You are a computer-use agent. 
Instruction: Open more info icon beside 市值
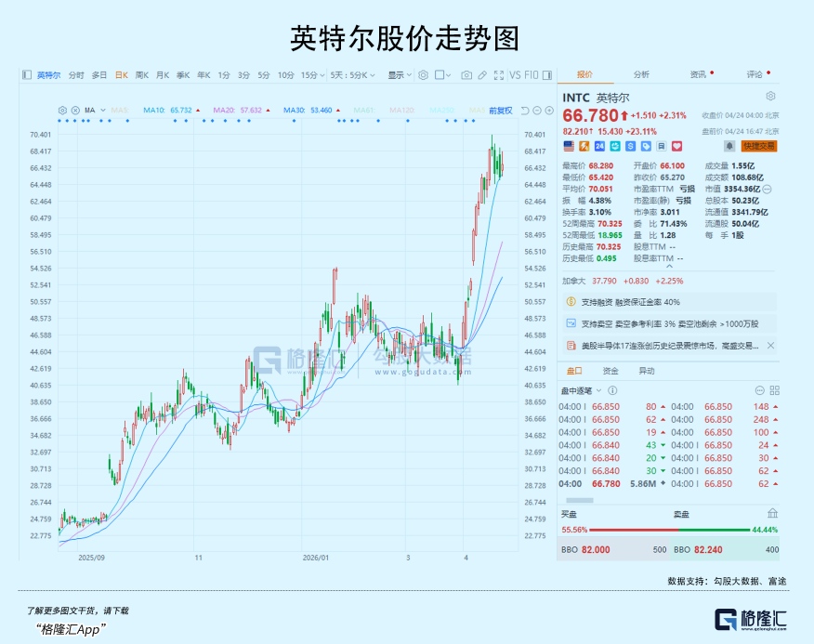[x=768, y=189]
